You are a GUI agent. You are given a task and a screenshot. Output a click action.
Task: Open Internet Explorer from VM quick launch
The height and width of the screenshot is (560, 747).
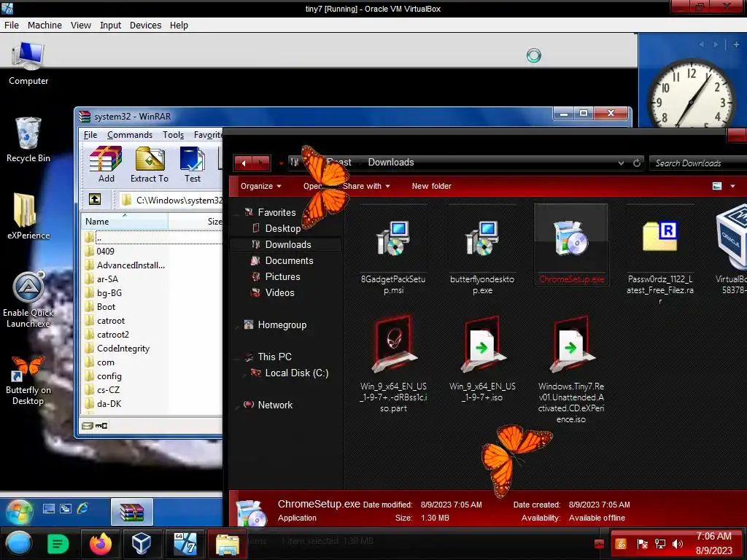click(x=82, y=508)
